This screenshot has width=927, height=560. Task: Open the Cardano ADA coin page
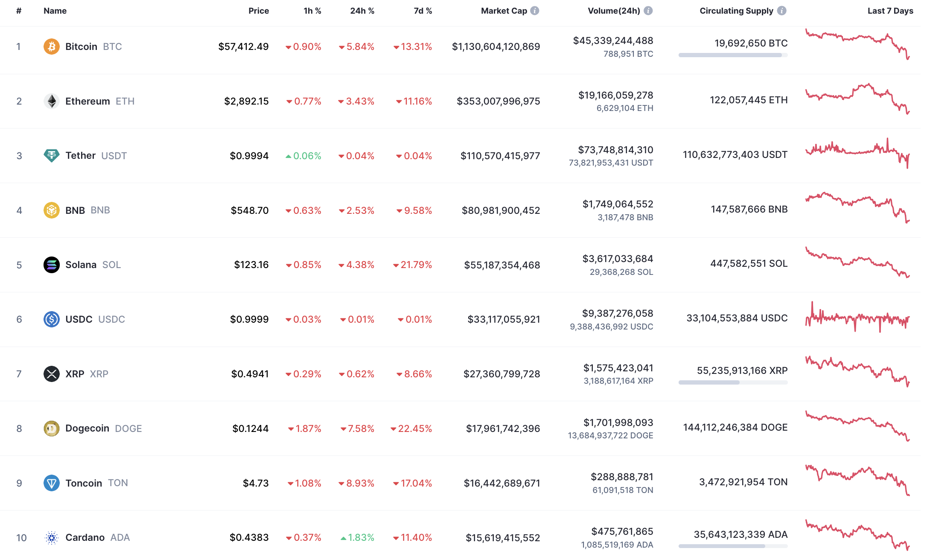85,537
